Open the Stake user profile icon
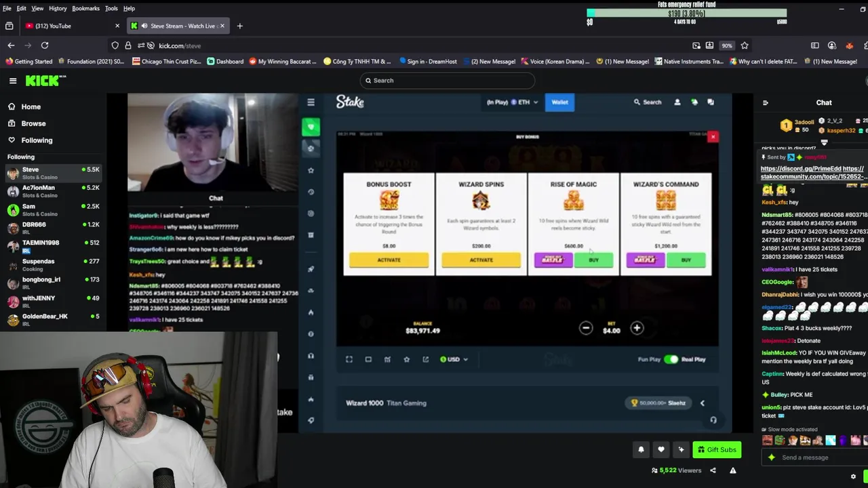This screenshot has width=868, height=488. click(x=677, y=102)
